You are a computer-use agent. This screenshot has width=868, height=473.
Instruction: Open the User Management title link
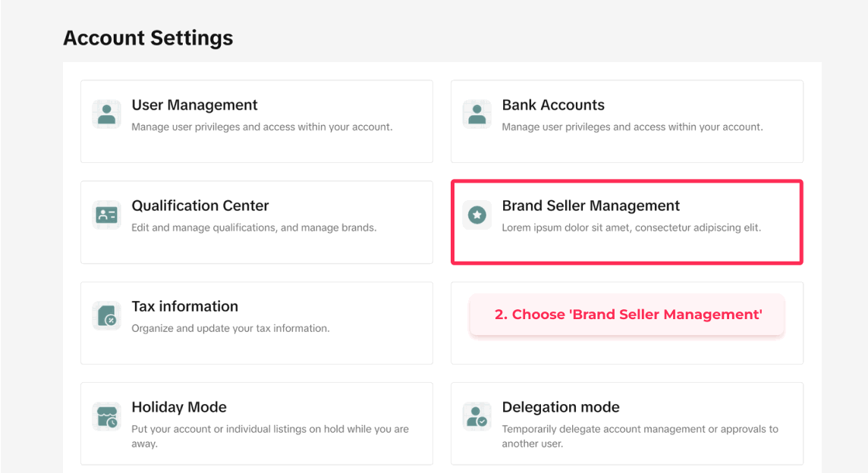coord(194,105)
